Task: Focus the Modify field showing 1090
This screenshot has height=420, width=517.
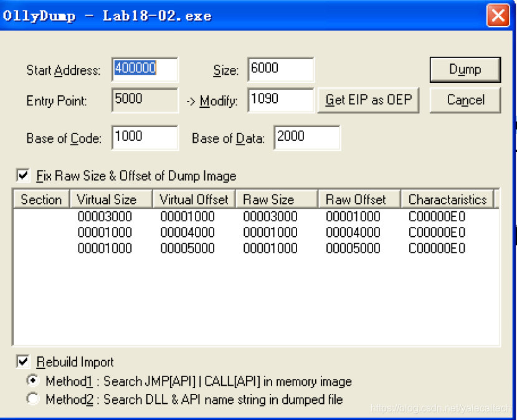Action: coord(280,100)
